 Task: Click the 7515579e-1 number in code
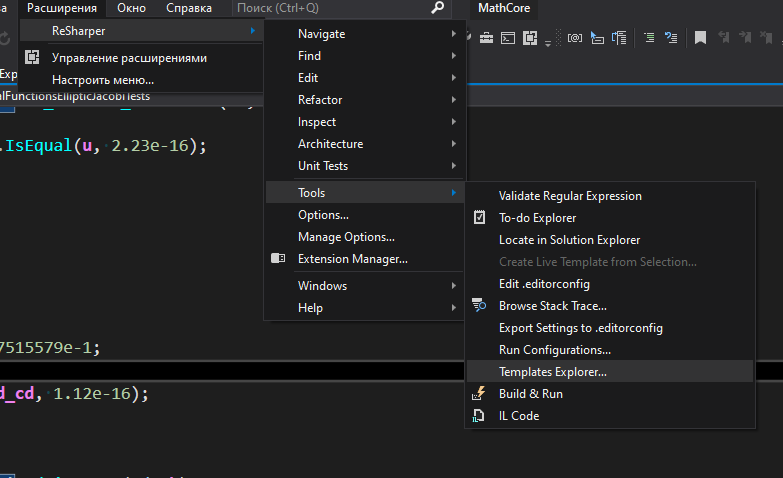[x=46, y=347]
